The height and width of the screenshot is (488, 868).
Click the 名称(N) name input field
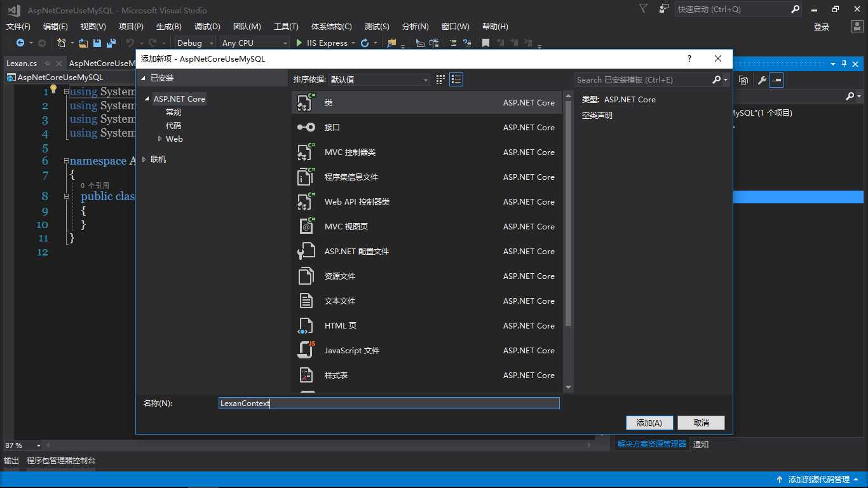pos(389,403)
